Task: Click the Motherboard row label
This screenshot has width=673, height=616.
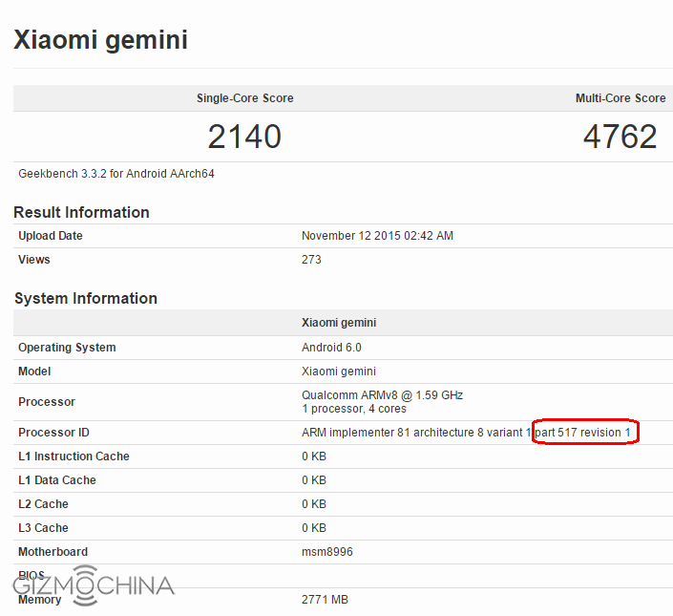Action: click(53, 552)
